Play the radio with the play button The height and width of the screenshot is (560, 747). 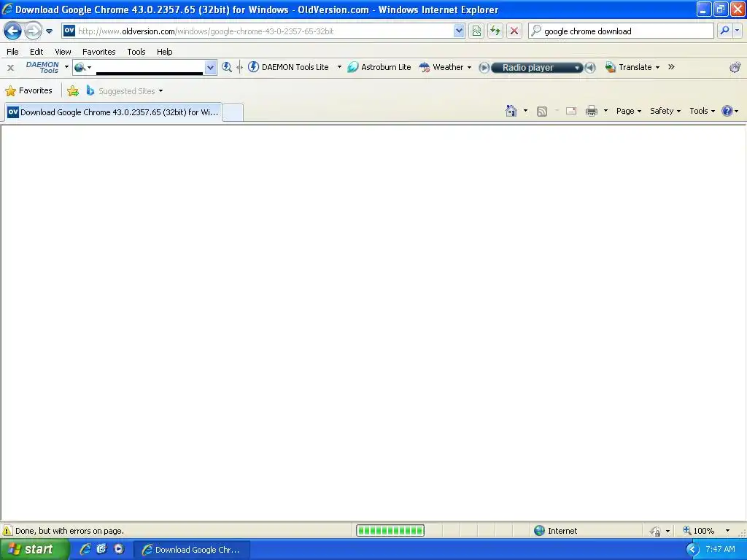pos(484,68)
